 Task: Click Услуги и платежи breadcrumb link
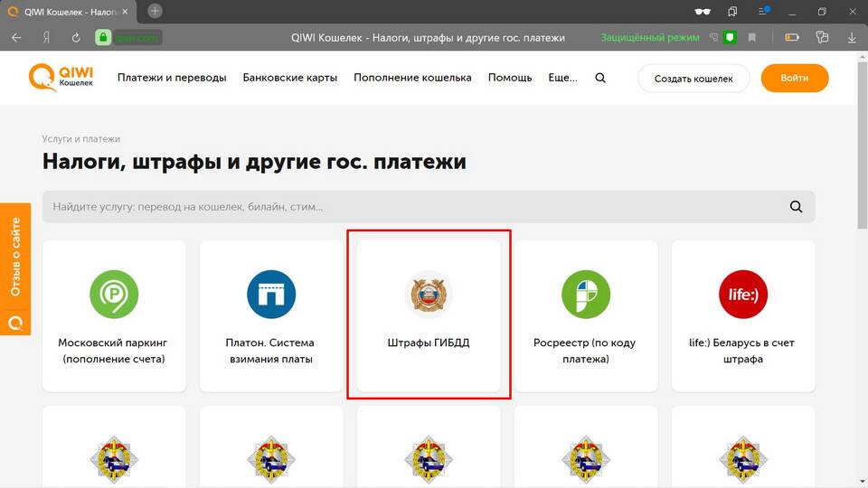coord(80,139)
